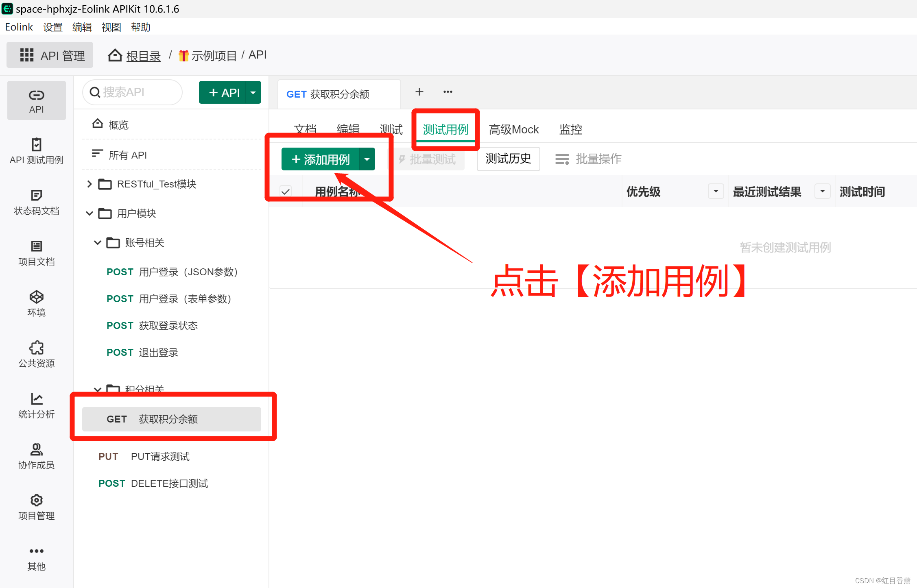The height and width of the screenshot is (588, 917).
Task: Select POST 获取登录状态
Action: point(152,326)
